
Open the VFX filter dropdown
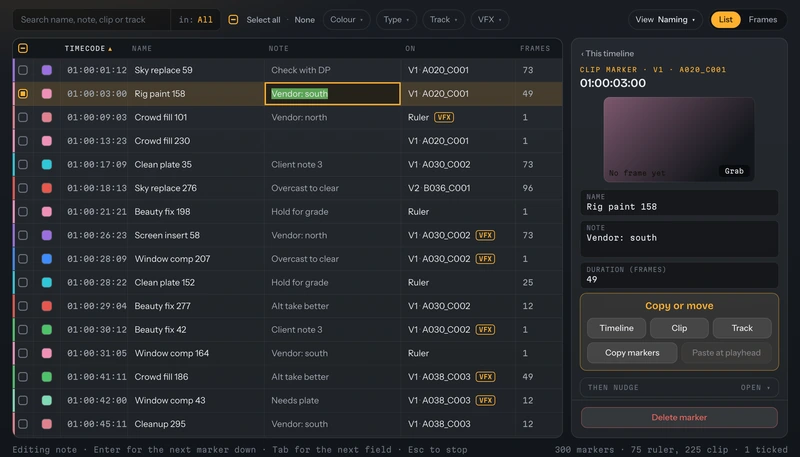click(x=490, y=20)
